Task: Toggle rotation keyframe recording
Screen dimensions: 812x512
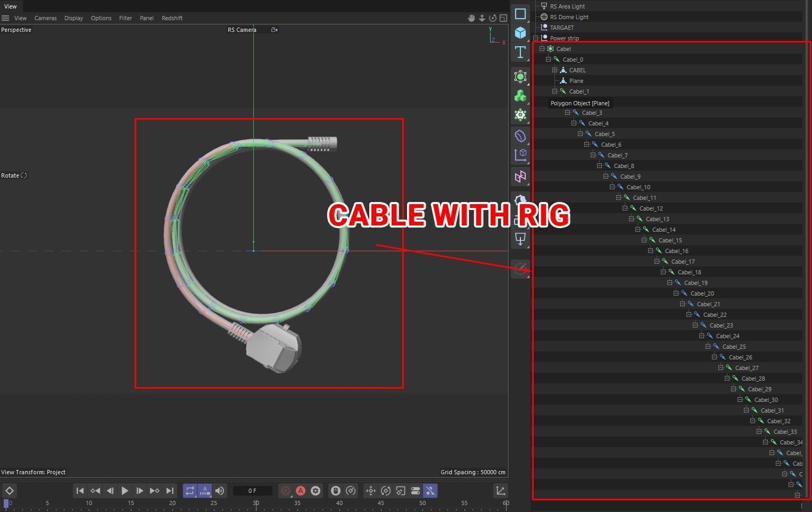Action: (x=386, y=491)
